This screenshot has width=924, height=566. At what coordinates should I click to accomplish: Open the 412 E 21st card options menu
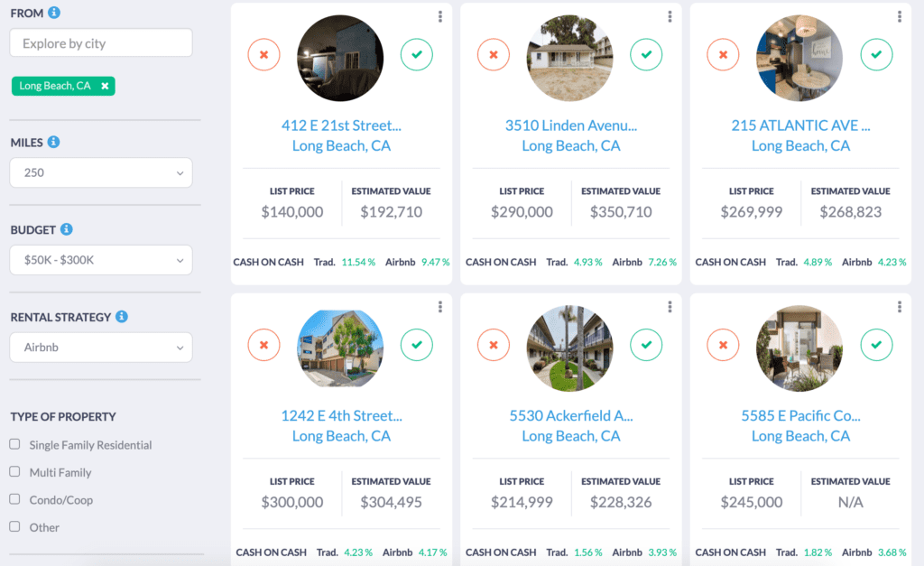[x=439, y=16]
